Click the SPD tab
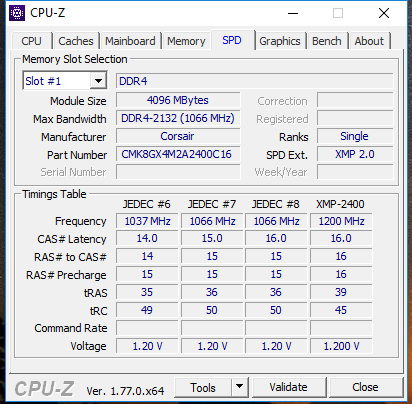 click(232, 40)
